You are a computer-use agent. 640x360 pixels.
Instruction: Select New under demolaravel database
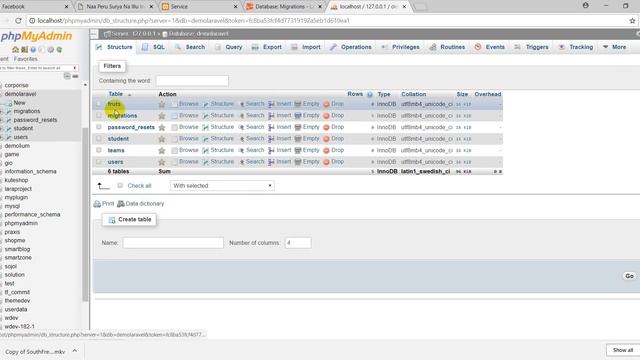(19, 103)
